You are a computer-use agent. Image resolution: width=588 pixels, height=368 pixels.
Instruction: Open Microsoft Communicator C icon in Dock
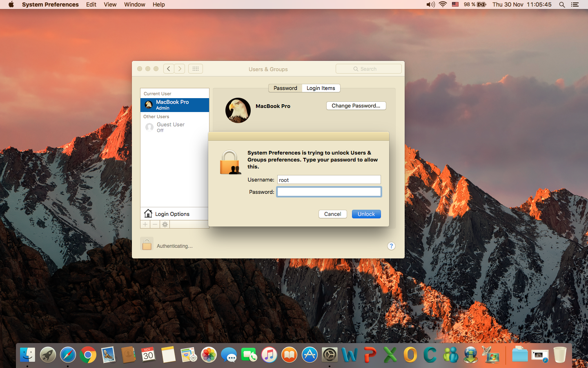click(x=430, y=355)
